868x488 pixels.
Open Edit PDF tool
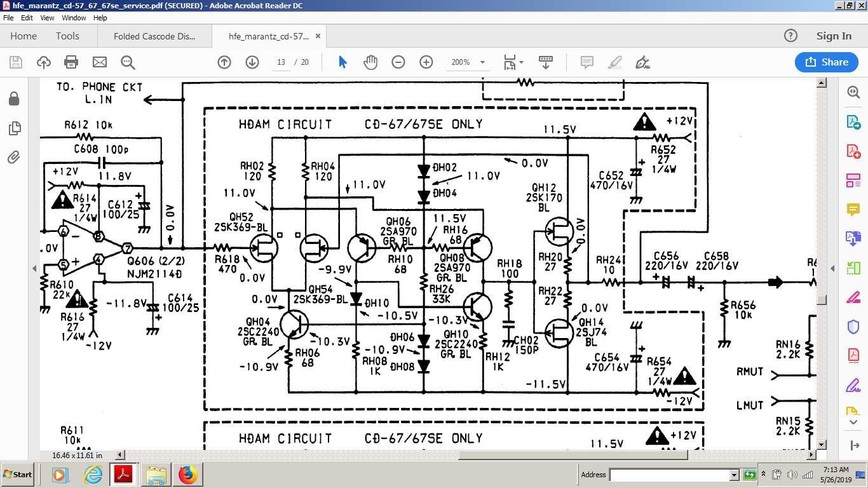(x=853, y=180)
